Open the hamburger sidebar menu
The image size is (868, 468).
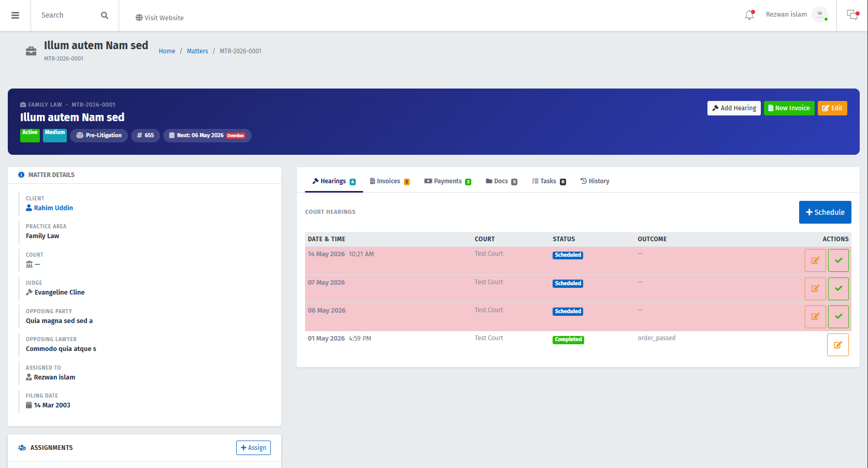pos(16,16)
